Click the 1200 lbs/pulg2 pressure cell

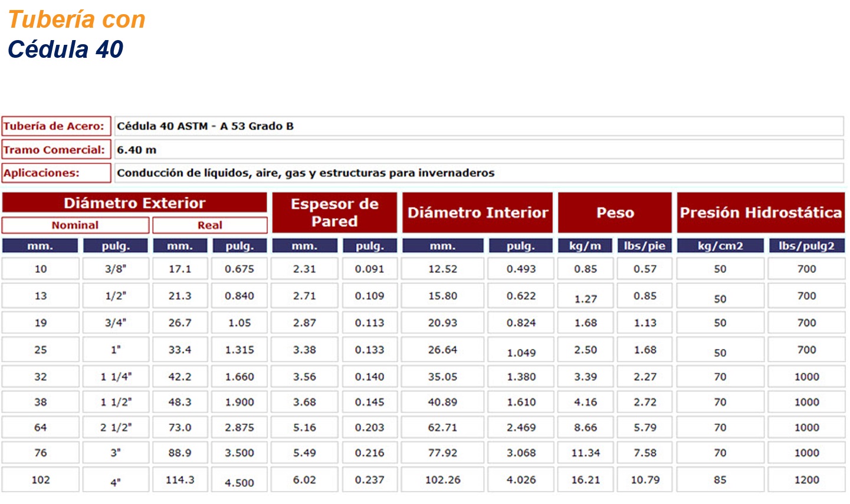point(806,480)
